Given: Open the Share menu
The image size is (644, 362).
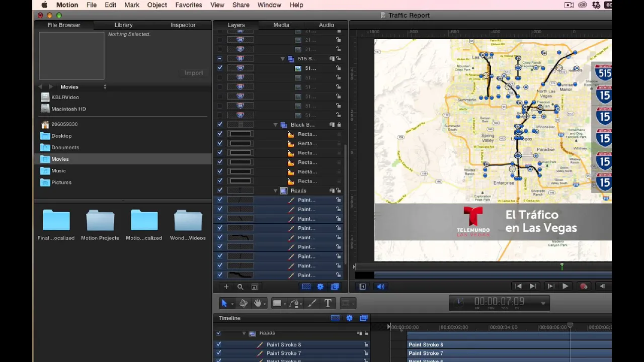Looking at the screenshot, I should tap(241, 5).
